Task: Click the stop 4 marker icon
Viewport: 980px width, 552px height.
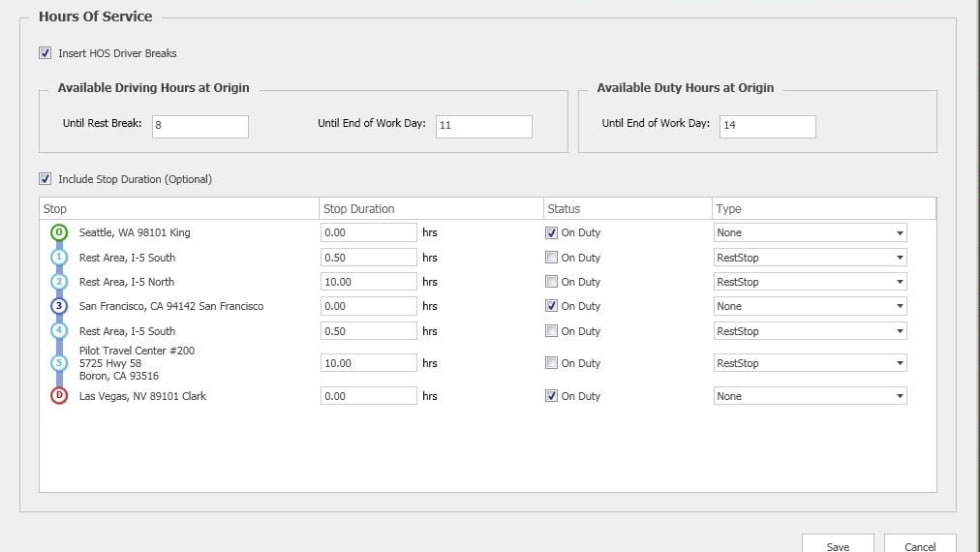Action: pyautogui.click(x=58, y=331)
